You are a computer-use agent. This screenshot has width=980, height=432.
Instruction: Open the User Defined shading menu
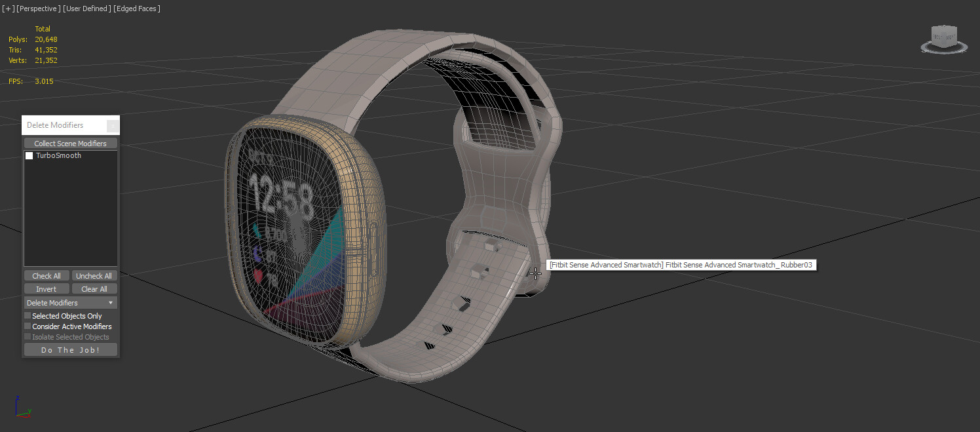pos(86,8)
